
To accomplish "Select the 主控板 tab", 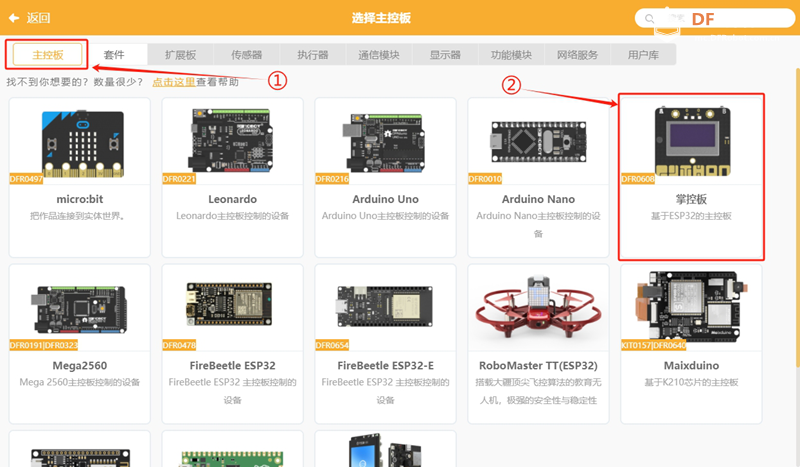I will pos(47,55).
